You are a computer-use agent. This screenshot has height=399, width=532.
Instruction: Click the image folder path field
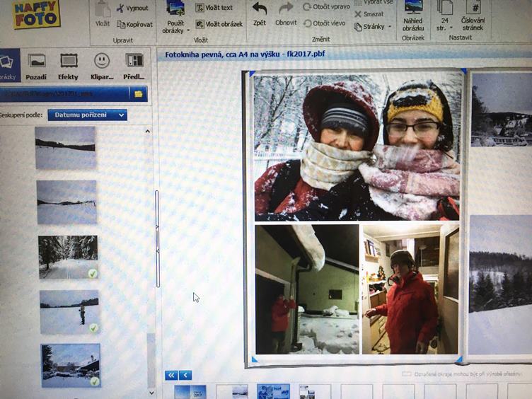[64, 94]
